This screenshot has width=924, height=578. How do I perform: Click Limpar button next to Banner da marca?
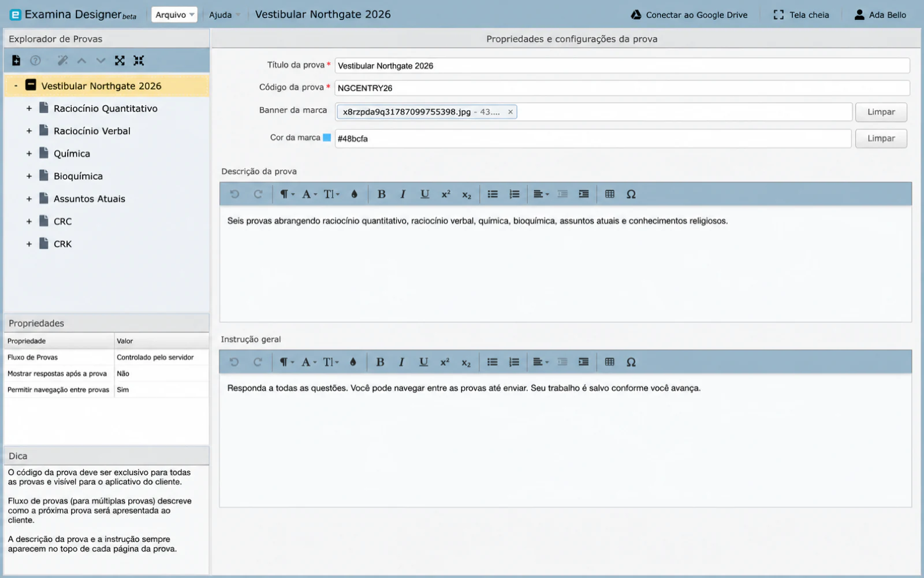[881, 112]
